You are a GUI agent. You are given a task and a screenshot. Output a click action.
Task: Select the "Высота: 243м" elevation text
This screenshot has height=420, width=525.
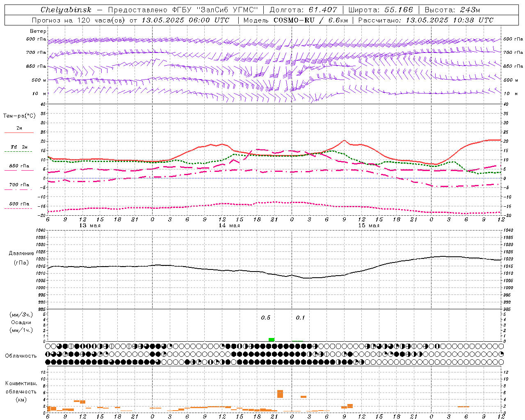(452, 10)
